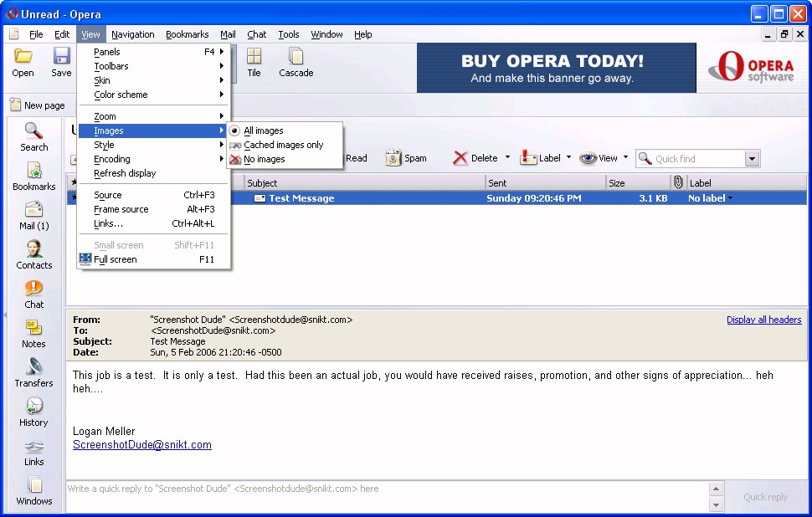Viewport: 812px width, 517px height.
Task: Select Cached images only option
Action: pyautogui.click(x=283, y=145)
